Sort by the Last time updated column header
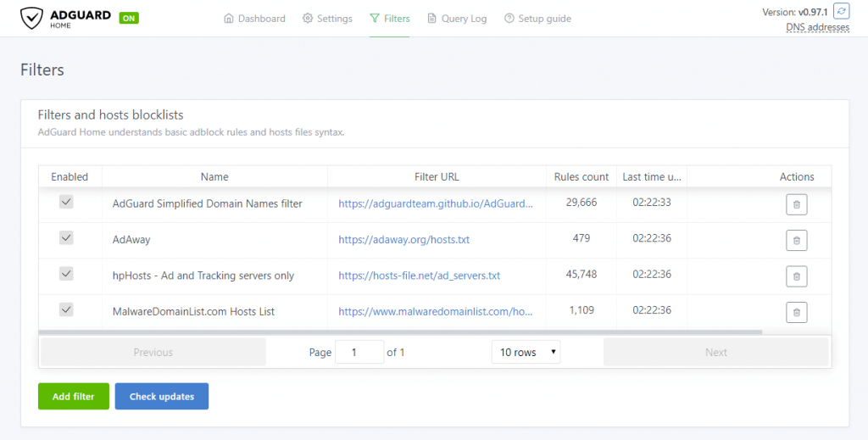Image resolution: width=868 pixels, height=440 pixels. pyautogui.click(x=652, y=177)
